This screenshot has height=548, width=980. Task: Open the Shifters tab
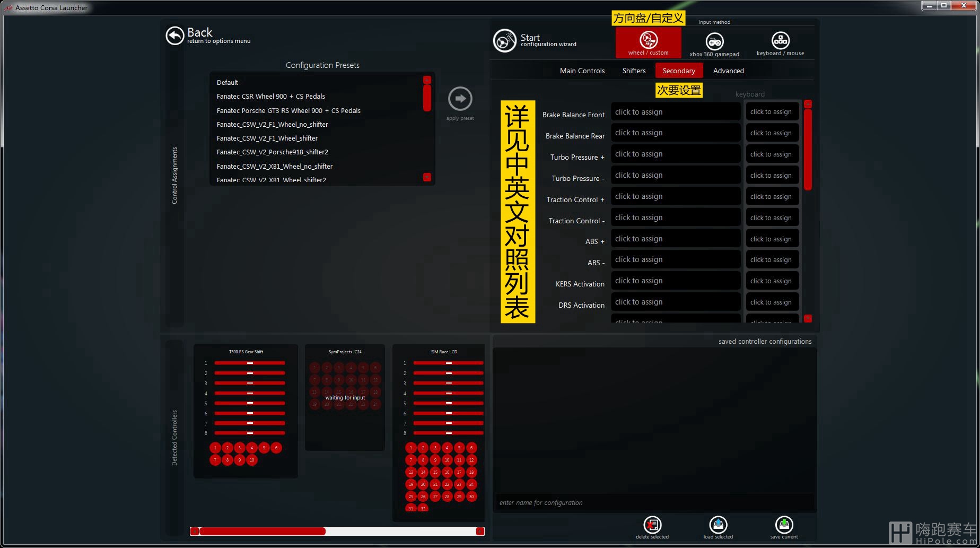point(634,71)
